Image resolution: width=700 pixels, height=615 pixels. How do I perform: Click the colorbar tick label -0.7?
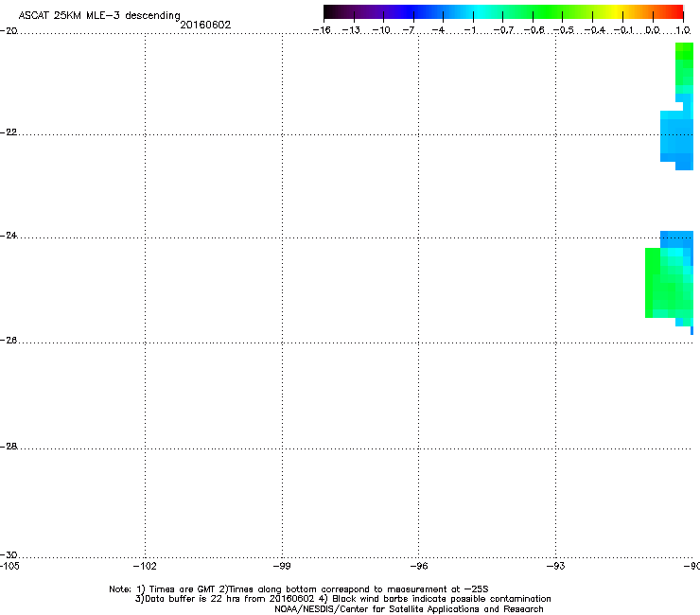click(x=503, y=30)
